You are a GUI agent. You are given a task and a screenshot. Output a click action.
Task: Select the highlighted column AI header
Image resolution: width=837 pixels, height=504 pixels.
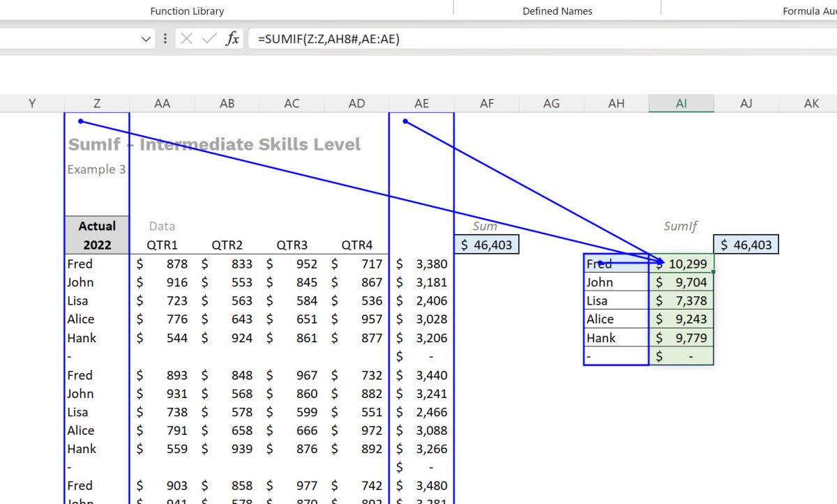click(x=681, y=103)
